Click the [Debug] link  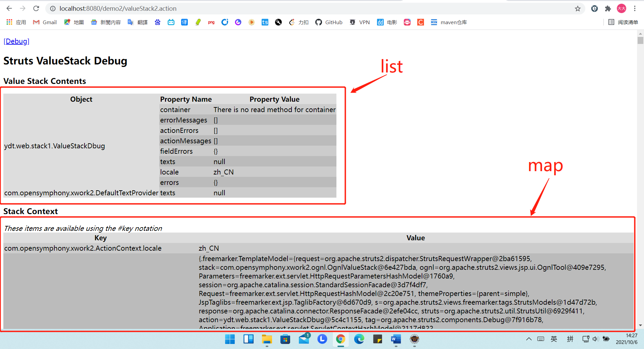[x=16, y=41]
